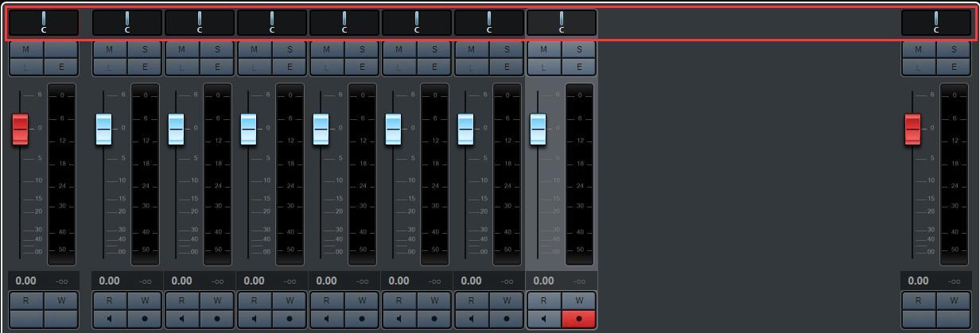This screenshot has width=980, height=333.
Task: Mute the second blue-fader channel
Action: (x=182, y=49)
